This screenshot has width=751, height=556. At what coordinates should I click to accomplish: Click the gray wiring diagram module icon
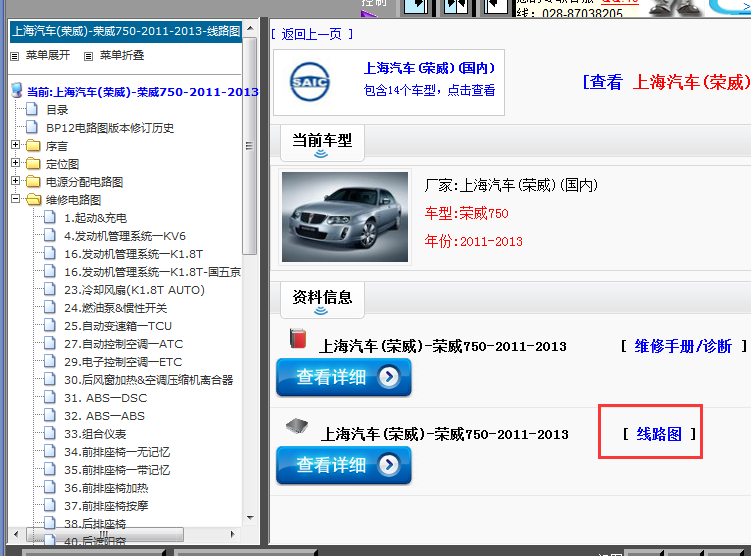(297, 425)
